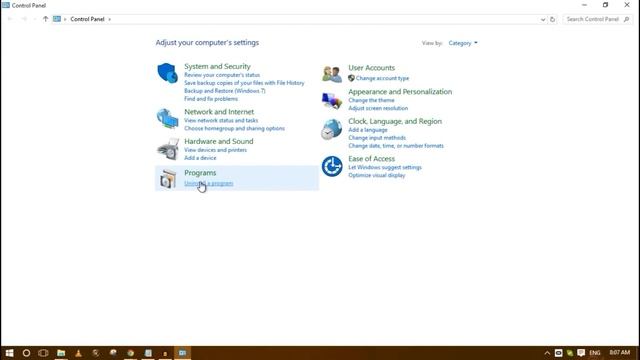Viewport: 640px width, 360px height.
Task: Click the search magnifier icon in Search Control Panel
Action: (x=627, y=19)
